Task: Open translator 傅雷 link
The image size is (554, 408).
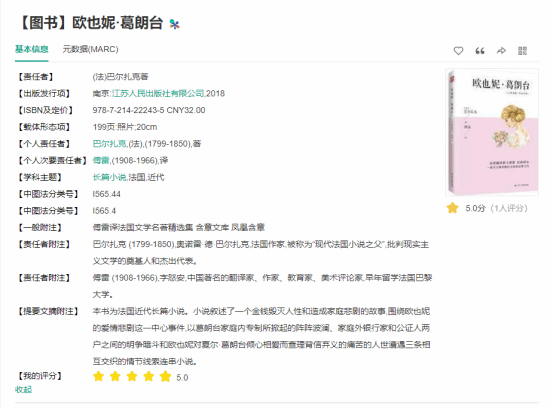Action: coord(101,160)
